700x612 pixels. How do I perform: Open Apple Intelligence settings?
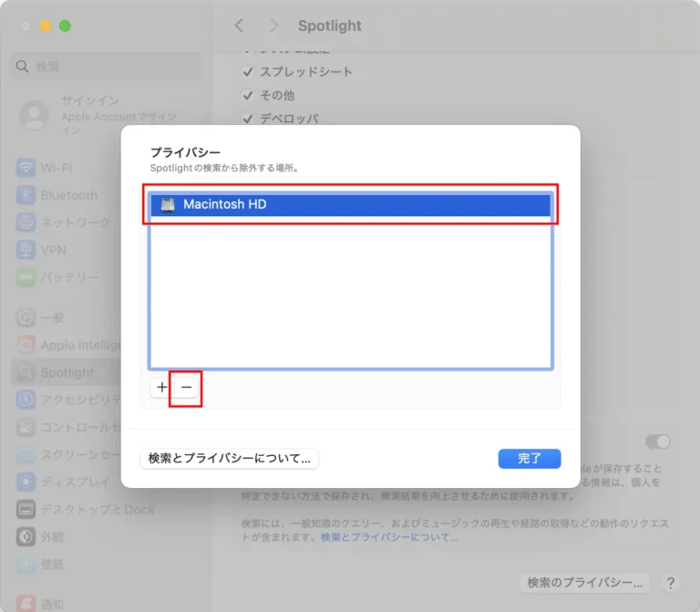pos(66,345)
